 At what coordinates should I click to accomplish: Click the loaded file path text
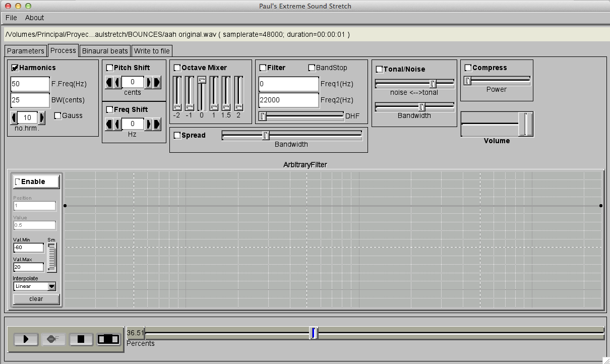178,34
